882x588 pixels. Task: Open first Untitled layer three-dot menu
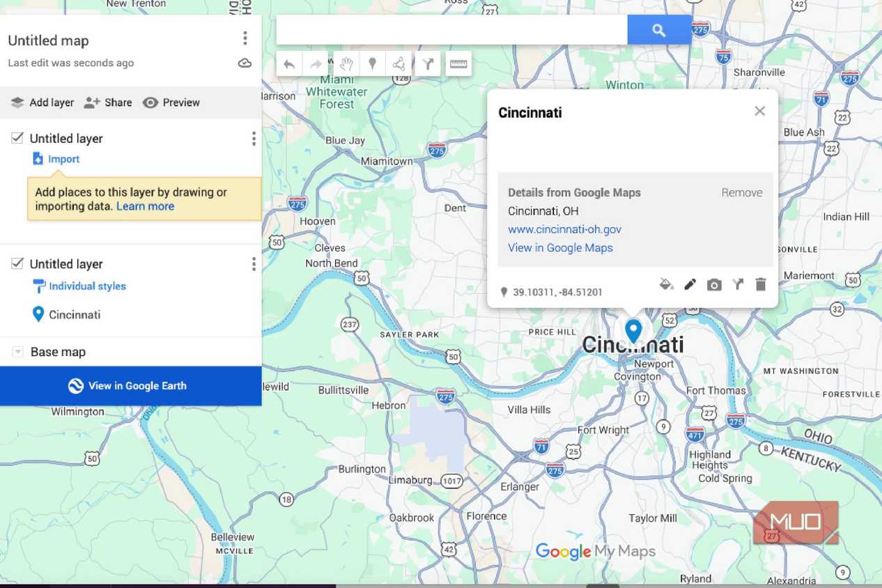pyautogui.click(x=254, y=139)
